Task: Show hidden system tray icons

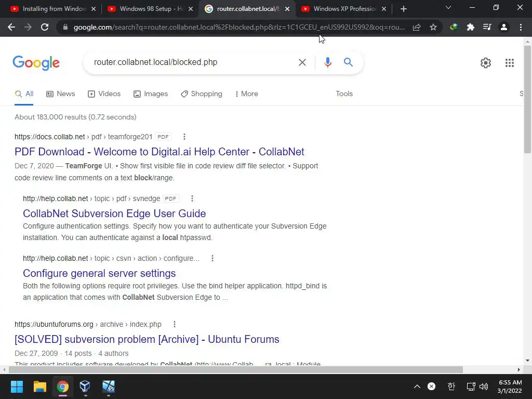Action: tap(417, 387)
